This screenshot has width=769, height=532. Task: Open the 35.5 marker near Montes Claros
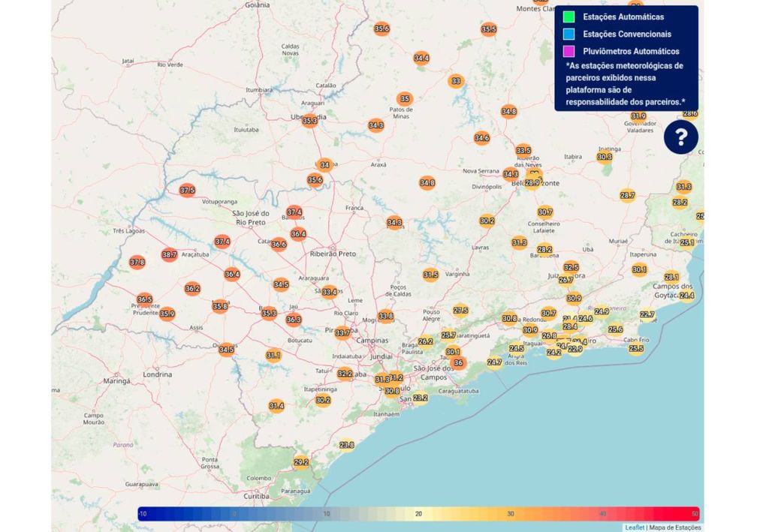(x=488, y=29)
